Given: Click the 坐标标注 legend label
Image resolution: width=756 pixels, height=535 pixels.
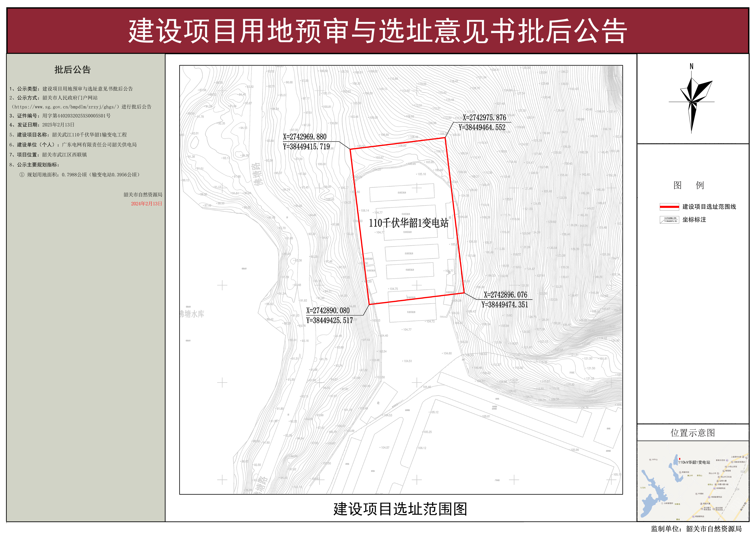Looking at the screenshot, I should (694, 220).
